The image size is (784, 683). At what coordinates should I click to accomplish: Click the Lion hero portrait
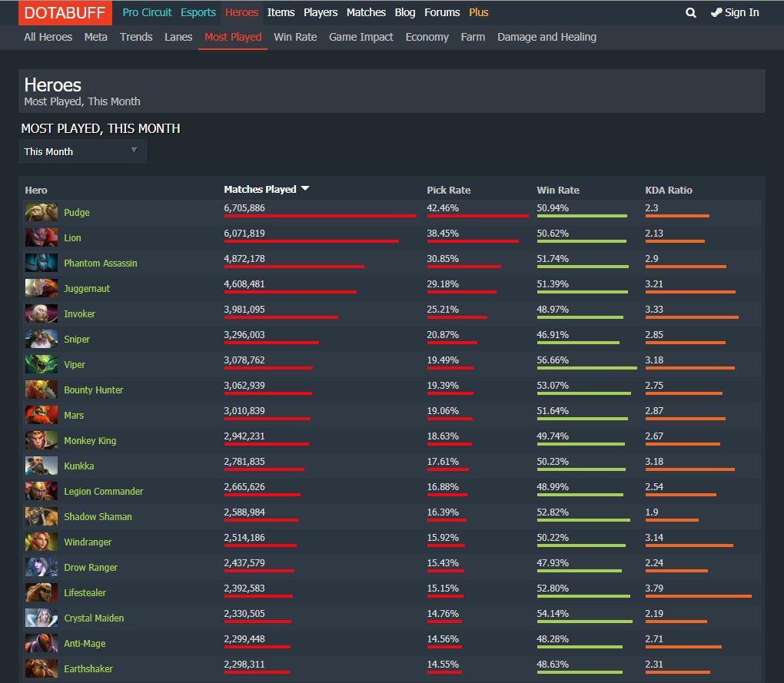click(x=41, y=237)
